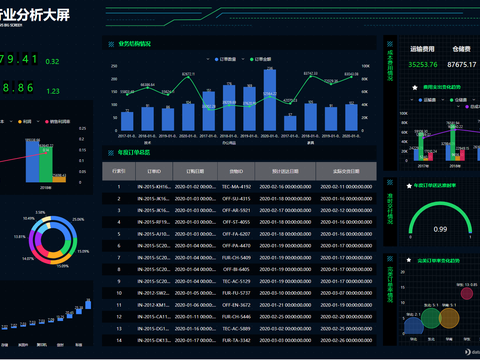Click the 仓储费 value 87675.17

pos(462,65)
